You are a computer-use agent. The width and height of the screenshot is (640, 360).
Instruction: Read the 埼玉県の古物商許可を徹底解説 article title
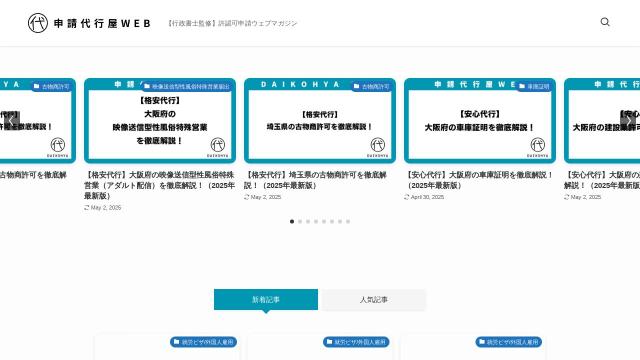point(316,180)
